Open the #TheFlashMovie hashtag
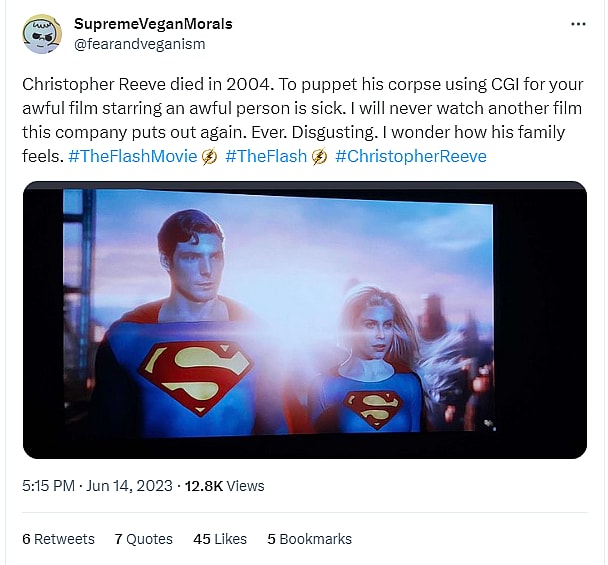 pos(133,157)
